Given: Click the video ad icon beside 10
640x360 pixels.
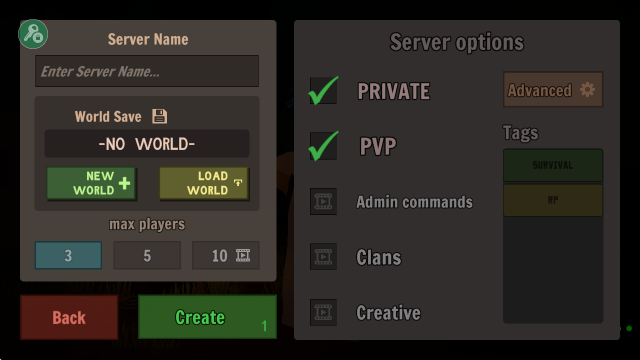Looking at the screenshot, I should click(x=243, y=256).
